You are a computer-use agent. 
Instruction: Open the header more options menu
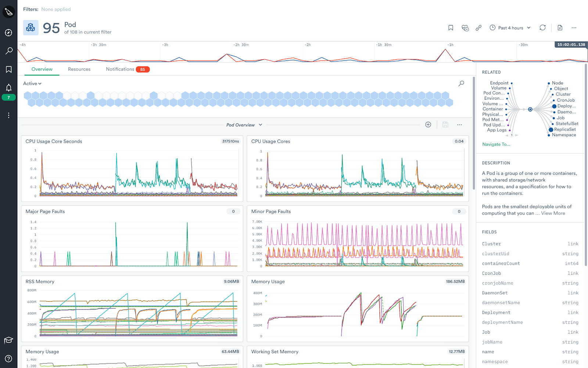(x=574, y=28)
